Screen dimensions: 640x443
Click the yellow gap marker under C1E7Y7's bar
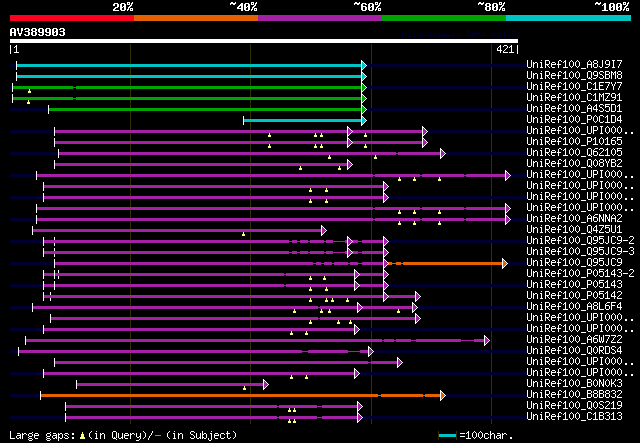tap(29, 91)
